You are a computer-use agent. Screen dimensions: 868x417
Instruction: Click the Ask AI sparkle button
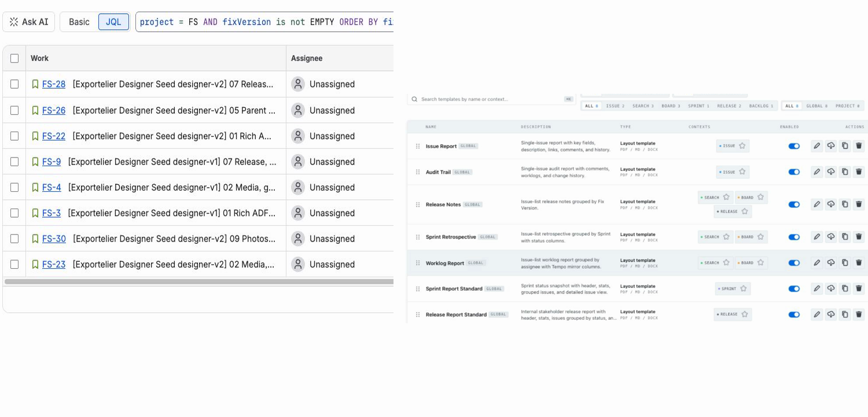(29, 22)
